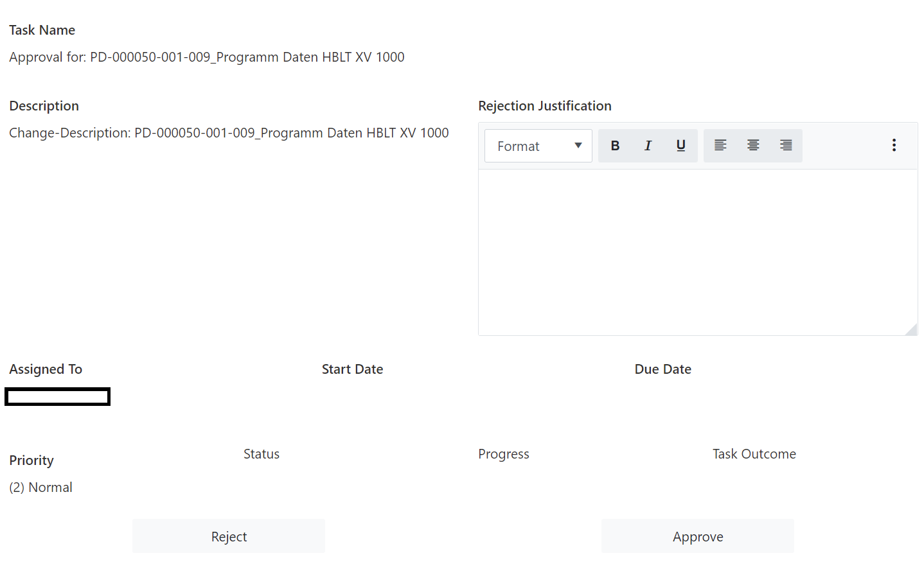Click the 'Task Outcome' label

[x=754, y=454]
